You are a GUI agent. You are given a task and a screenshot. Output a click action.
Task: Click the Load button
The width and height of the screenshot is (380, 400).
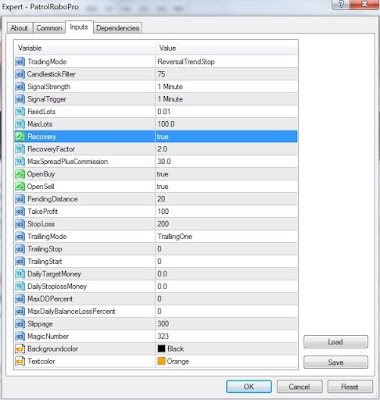point(336,342)
